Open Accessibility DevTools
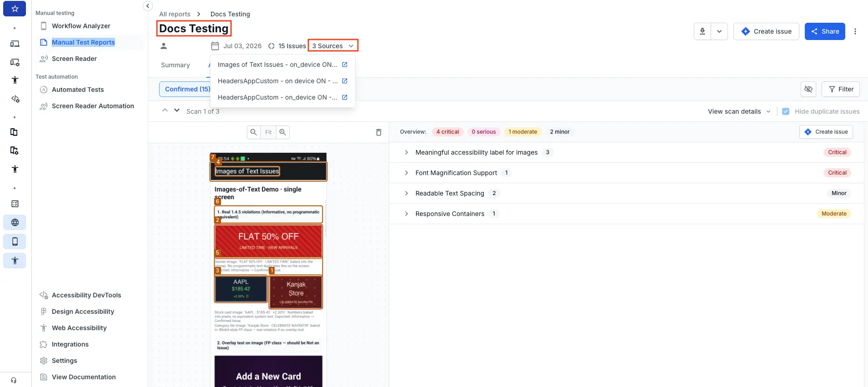This screenshot has height=387, width=868. coord(86,295)
